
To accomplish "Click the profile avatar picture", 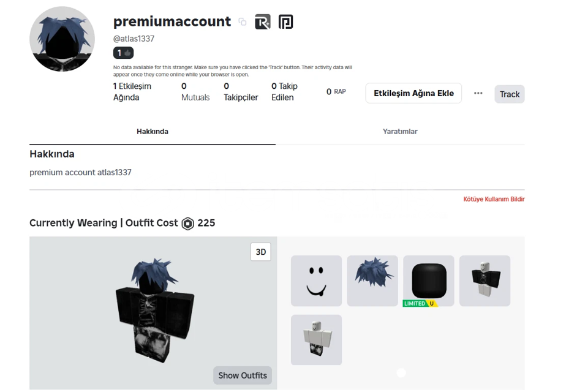I will 62,39.
